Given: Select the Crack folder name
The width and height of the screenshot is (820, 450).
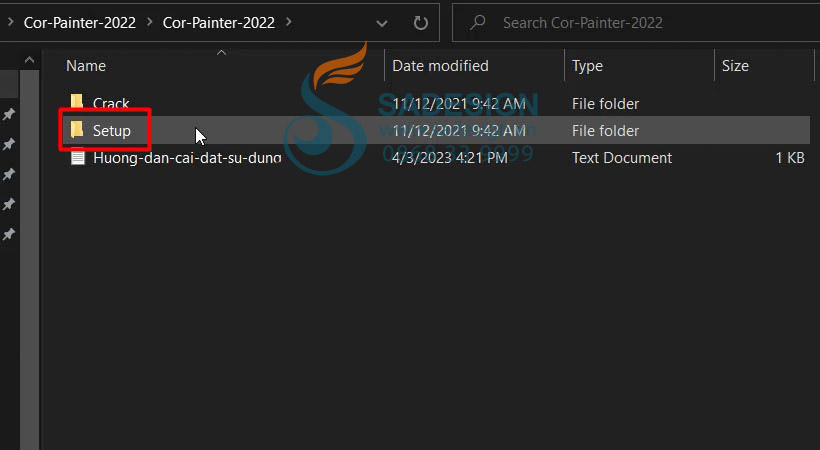Looking at the screenshot, I should tap(111, 104).
